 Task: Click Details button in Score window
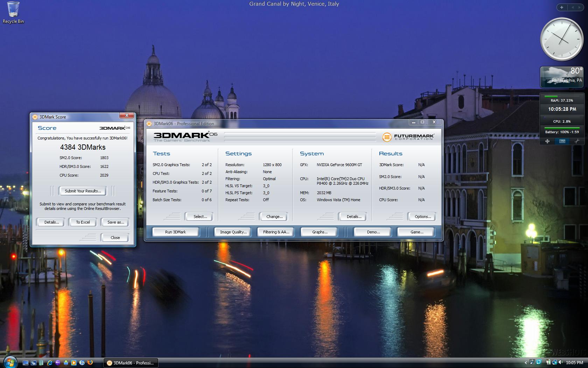click(x=51, y=222)
